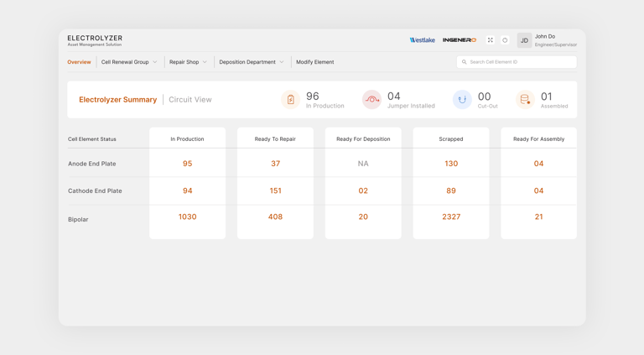Open Bipolar Ready For Assembly 21
This screenshot has width=644, height=355.
coord(539,217)
